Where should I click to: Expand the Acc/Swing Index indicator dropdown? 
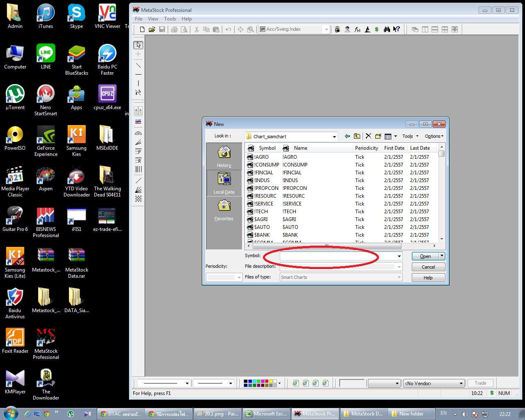[x=326, y=30]
